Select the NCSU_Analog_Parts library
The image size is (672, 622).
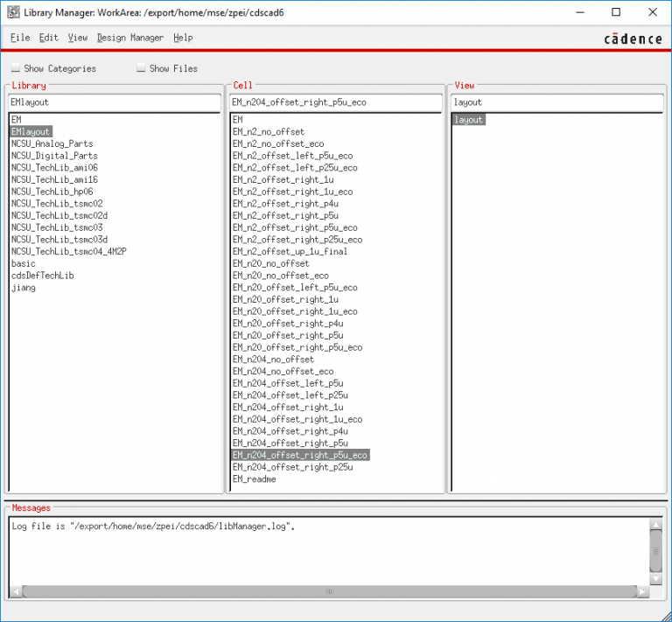point(52,143)
